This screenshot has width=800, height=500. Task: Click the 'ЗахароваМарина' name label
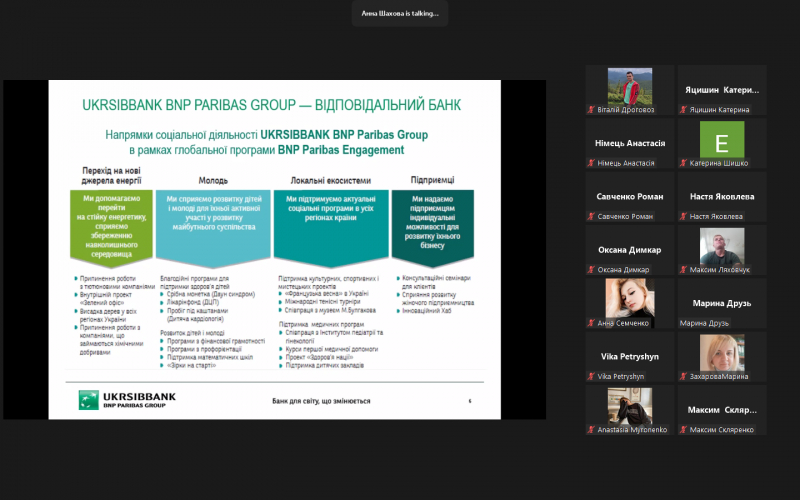[718, 377]
